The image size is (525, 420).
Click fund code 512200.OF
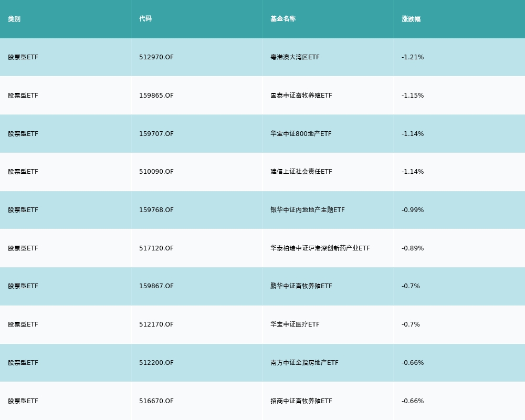tap(156, 363)
